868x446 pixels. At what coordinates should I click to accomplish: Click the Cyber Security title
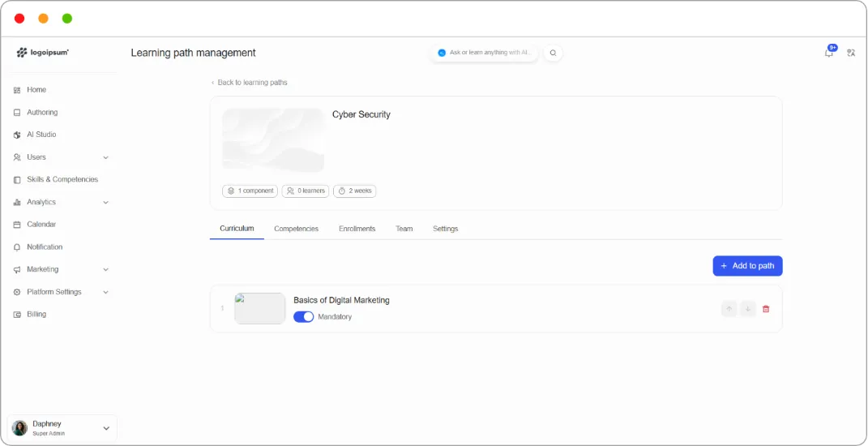(361, 114)
